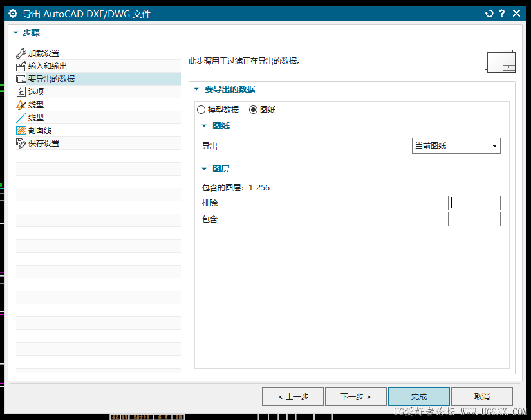The image size is (531, 420).
Task: Click the 下一步 next button
Action: click(x=355, y=397)
